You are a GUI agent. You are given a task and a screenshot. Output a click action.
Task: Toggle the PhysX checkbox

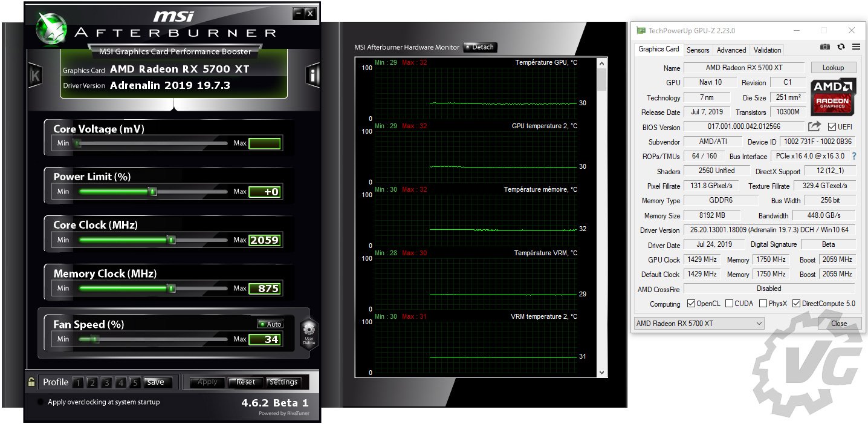(x=763, y=304)
